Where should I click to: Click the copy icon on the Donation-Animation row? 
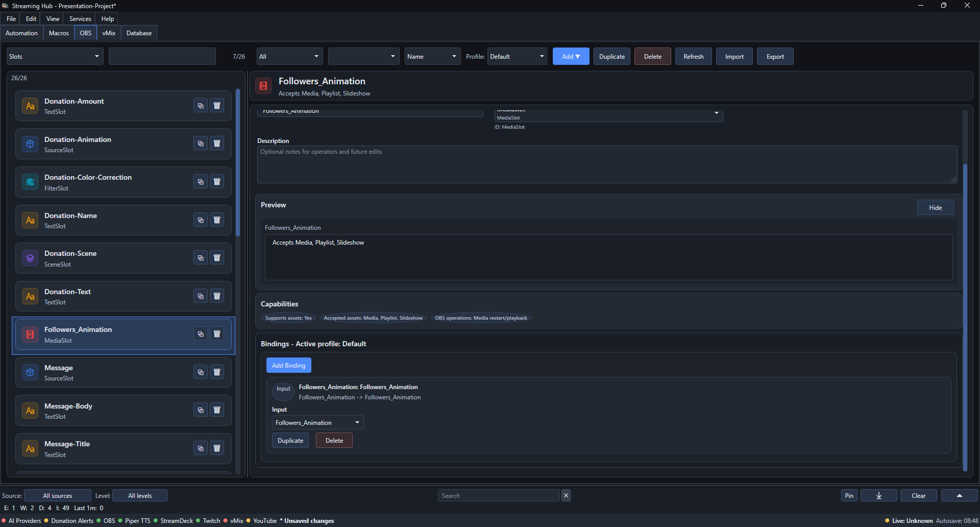pos(201,143)
